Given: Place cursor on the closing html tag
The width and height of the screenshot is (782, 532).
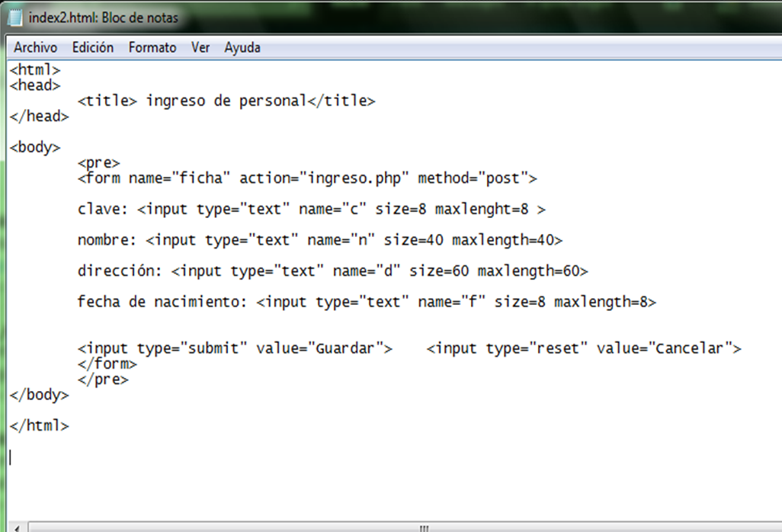Looking at the screenshot, I should point(39,426).
